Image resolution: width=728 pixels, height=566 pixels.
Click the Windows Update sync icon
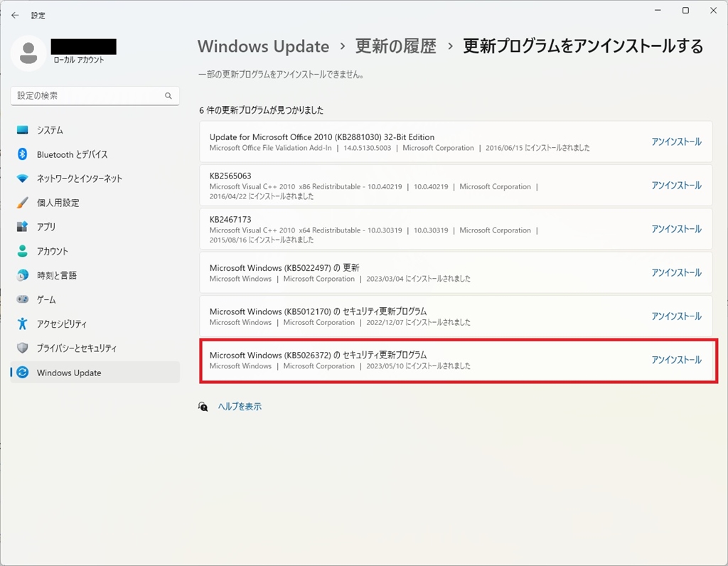pos(22,373)
